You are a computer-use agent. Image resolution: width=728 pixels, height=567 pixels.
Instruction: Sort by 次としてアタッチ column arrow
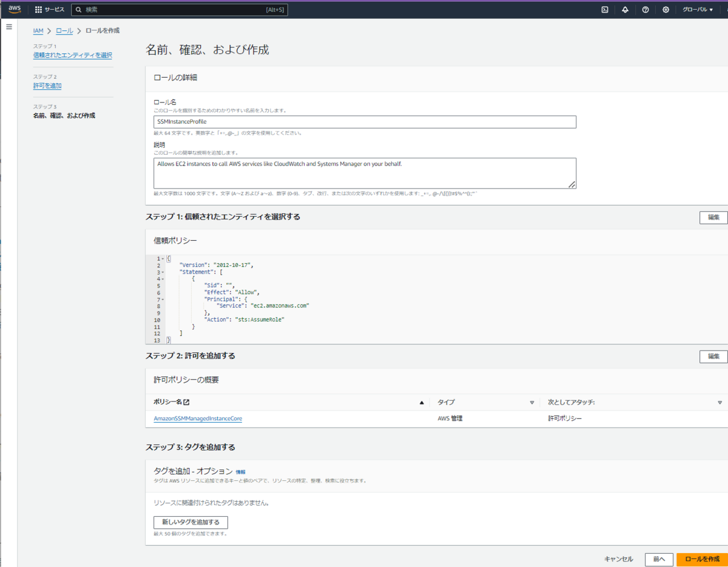720,402
